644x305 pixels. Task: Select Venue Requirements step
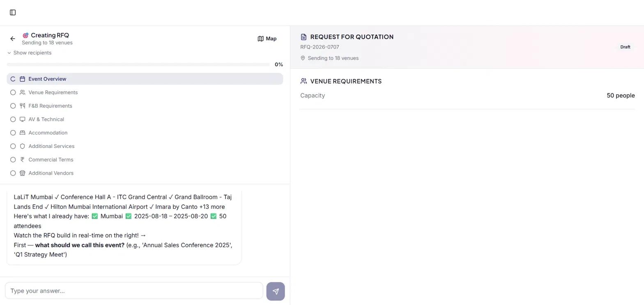point(145,92)
